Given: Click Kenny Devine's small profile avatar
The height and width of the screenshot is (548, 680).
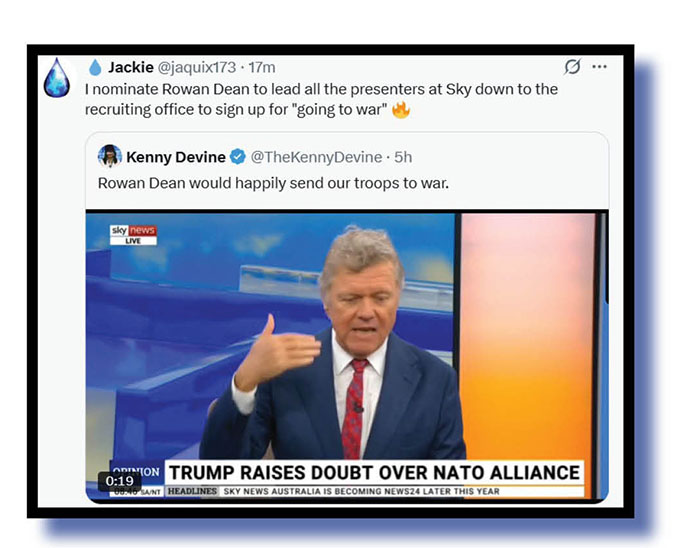Looking at the screenshot, I should 109,156.
